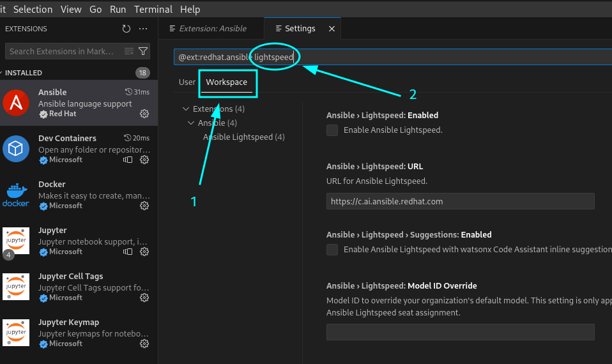Collapse the Extensions (4) tree node
The height and width of the screenshot is (364, 612).
pos(186,109)
